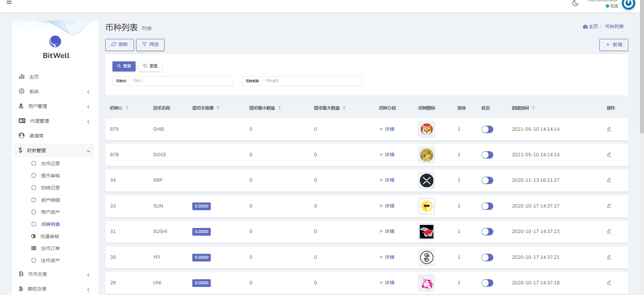Open the DOGE coin icon thumbnail
The width and height of the screenshot is (644, 295).
coord(426,155)
